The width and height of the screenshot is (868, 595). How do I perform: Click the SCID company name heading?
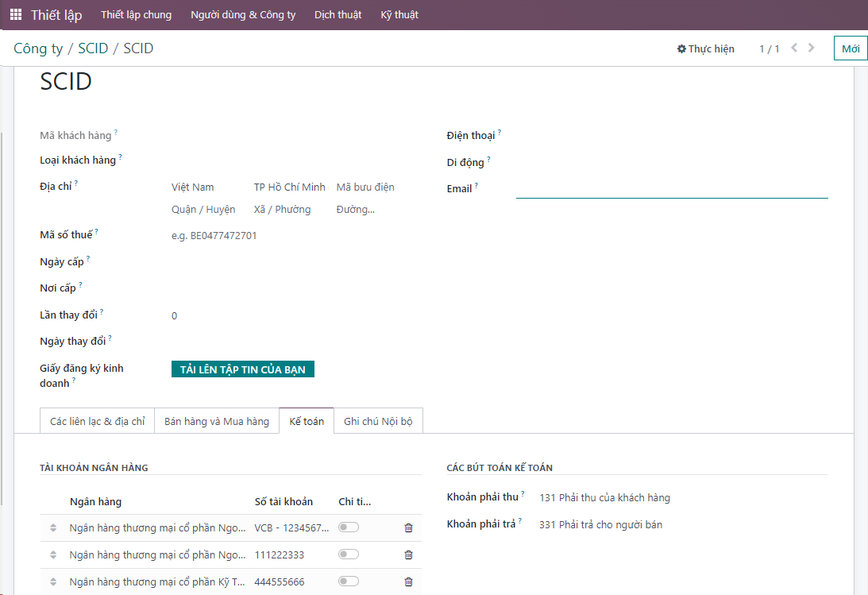66,82
